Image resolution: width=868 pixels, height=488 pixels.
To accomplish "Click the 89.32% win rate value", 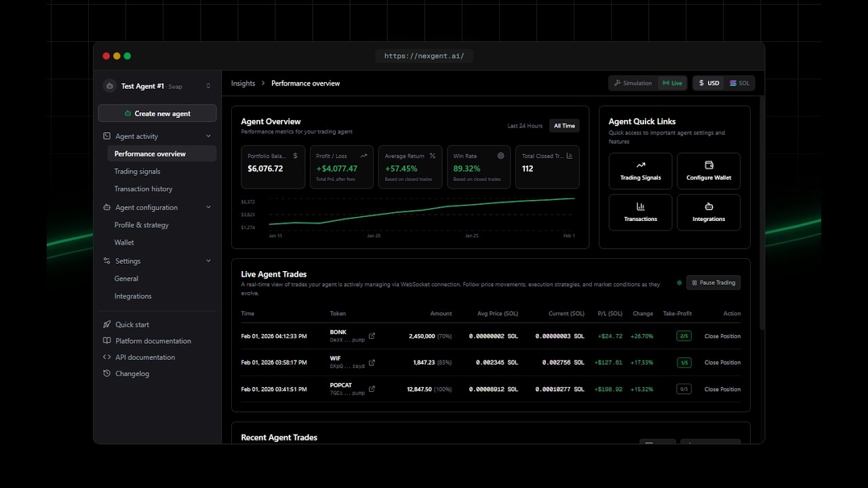I will tap(467, 169).
